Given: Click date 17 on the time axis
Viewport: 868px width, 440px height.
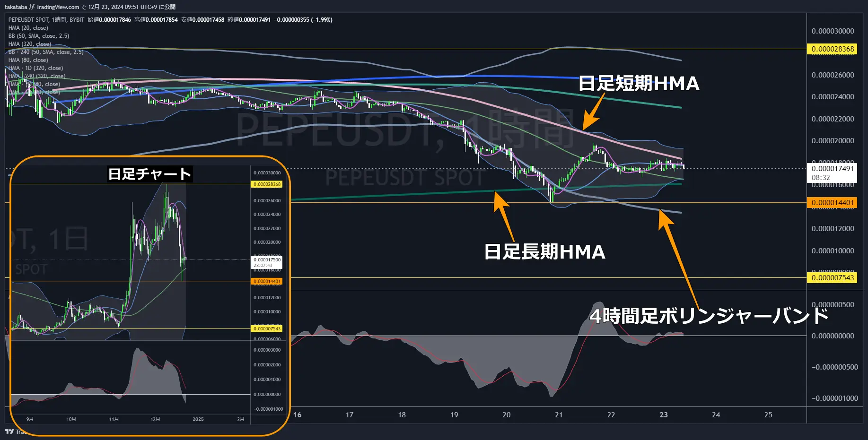Looking at the screenshot, I should click(x=350, y=415).
